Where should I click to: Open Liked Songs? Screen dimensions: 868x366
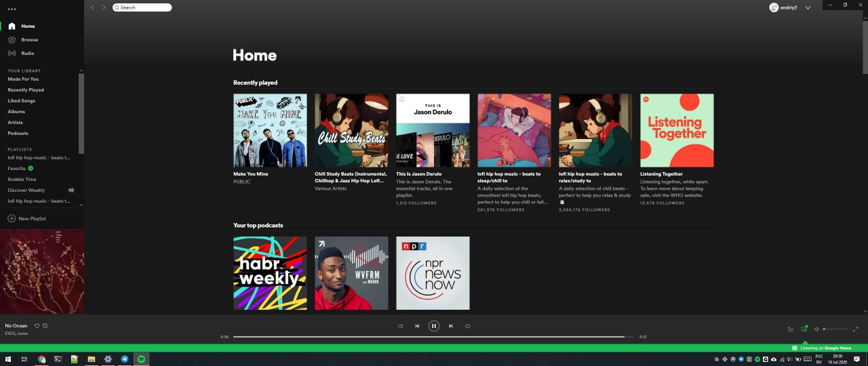(x=22, y=101)
